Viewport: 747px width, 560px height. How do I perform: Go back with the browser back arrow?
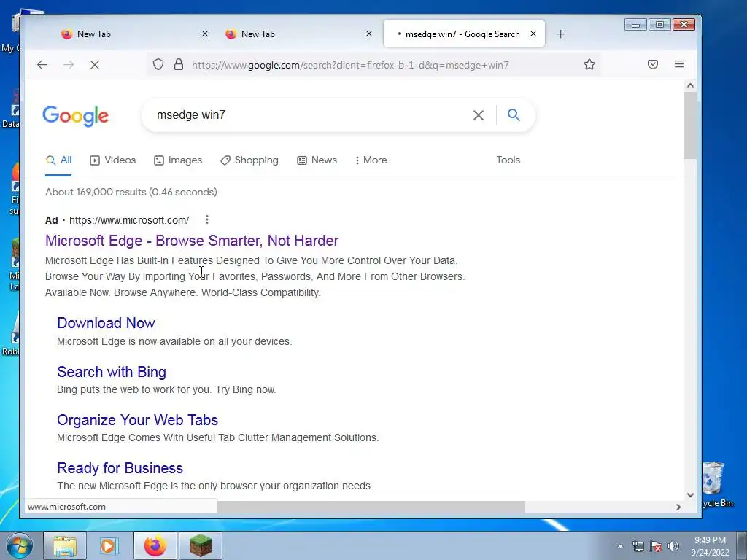42,65
